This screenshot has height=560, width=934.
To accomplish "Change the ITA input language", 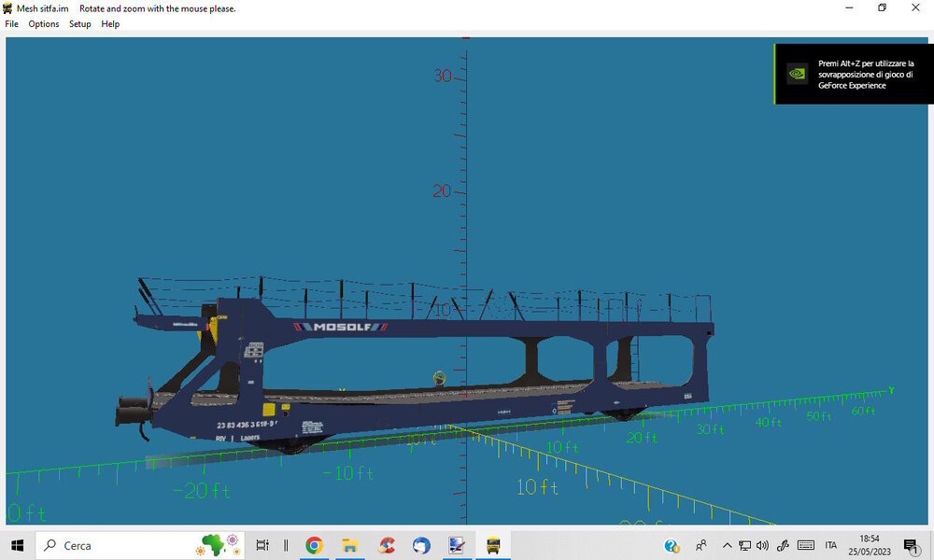I will click(831, 545).
